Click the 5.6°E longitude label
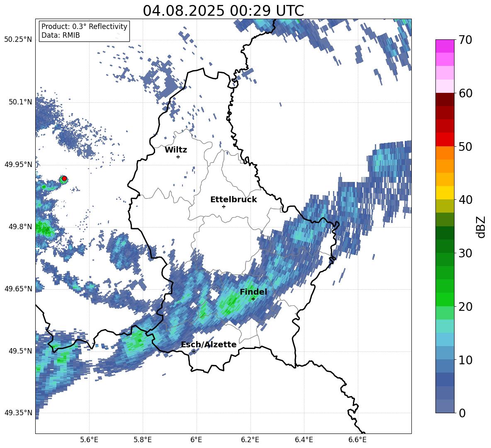Image resolution: width=491 pixels, height=448 pixels. (x=89, y=440)
